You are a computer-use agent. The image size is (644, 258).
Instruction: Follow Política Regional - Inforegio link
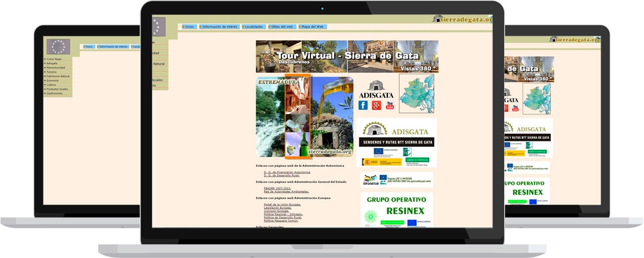click(284, 215)
